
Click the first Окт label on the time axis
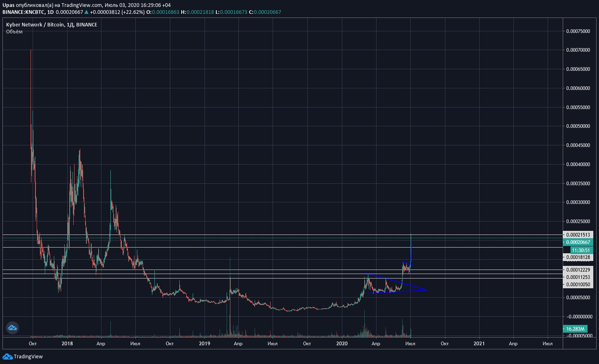coord(33,344)
